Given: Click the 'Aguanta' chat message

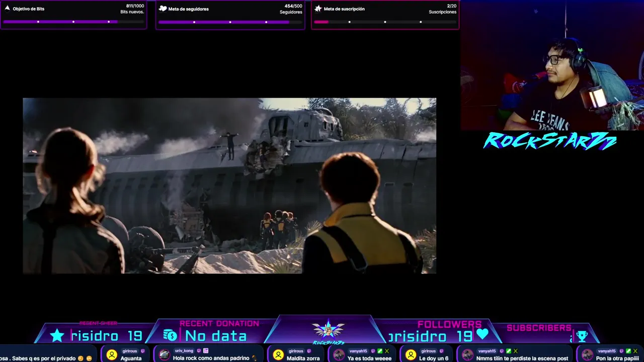Looking at the screenshot, I should [x=131, y=358].
